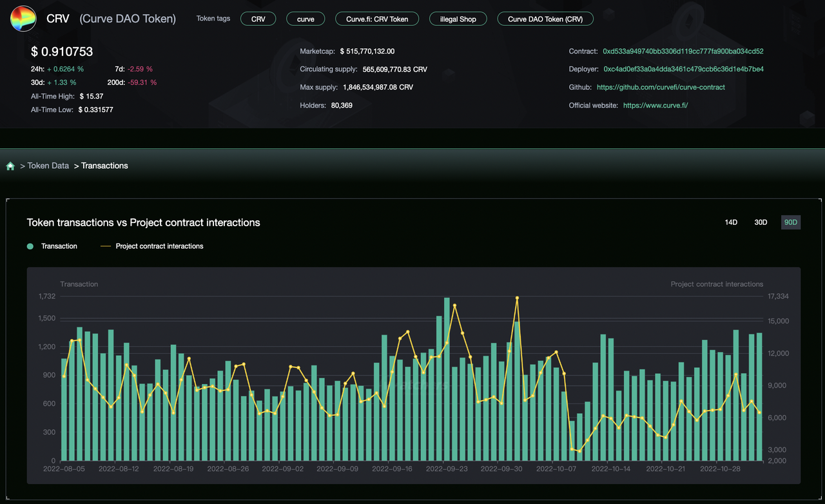Click the Curve.fi: CRV Token tag
The width and height of the screenshot is (825, 504).
[x=377, y=19]
